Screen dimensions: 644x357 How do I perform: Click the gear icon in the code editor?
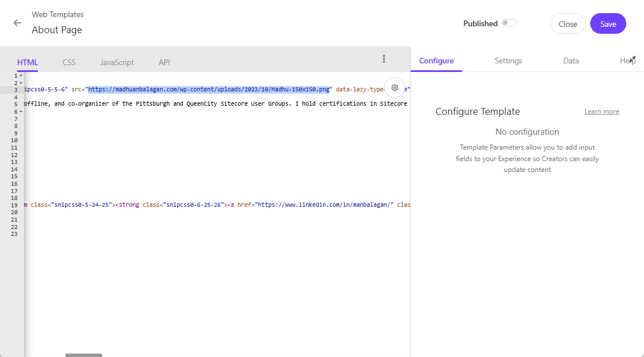click(395, 88)
